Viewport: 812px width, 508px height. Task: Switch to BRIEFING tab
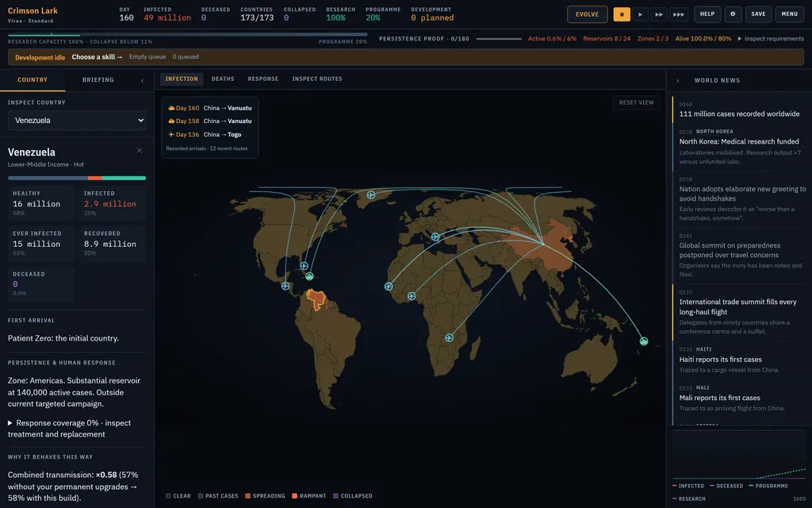point(98,80)
